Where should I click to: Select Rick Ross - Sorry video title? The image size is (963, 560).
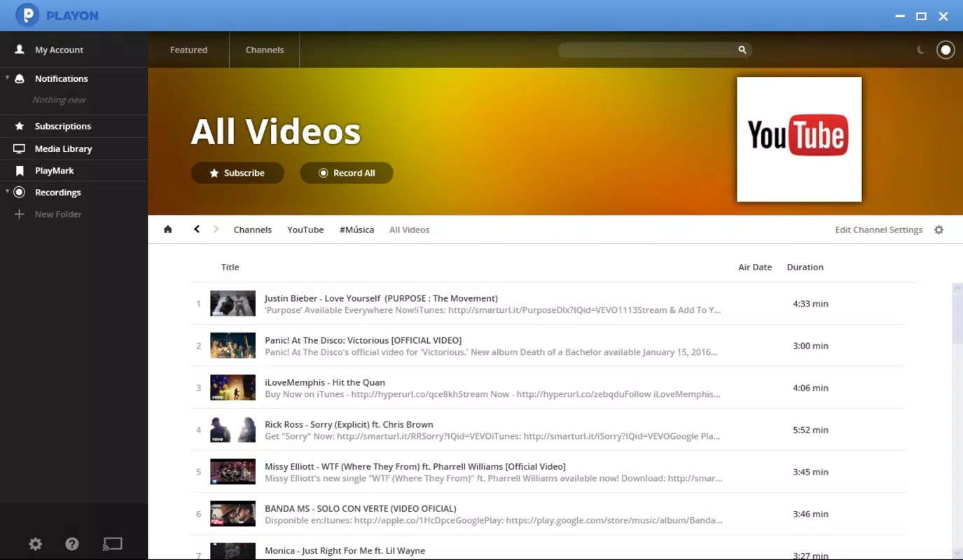349,424
